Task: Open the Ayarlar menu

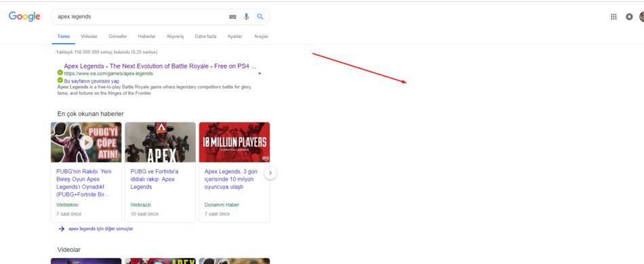Action: pyautogui.click(x=235, y=37)
